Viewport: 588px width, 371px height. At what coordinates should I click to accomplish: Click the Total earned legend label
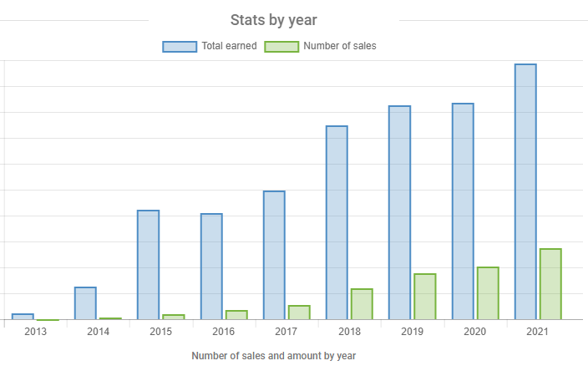pyautogui.click(x=229, y=46)
